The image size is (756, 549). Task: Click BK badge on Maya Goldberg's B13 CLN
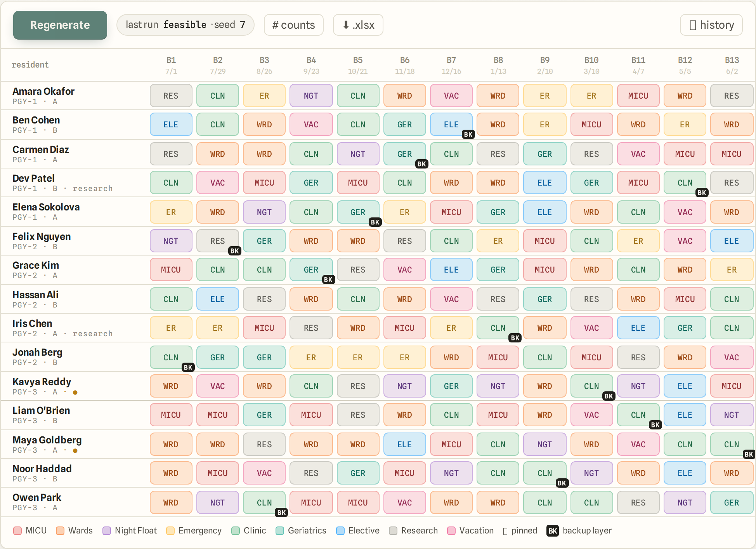tap(749, 454)
